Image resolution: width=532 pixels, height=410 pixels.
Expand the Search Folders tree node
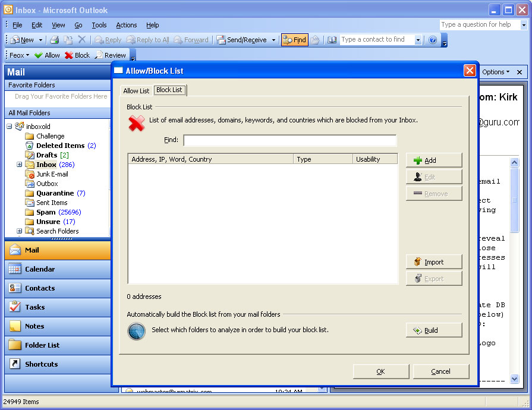coord(20,231)
